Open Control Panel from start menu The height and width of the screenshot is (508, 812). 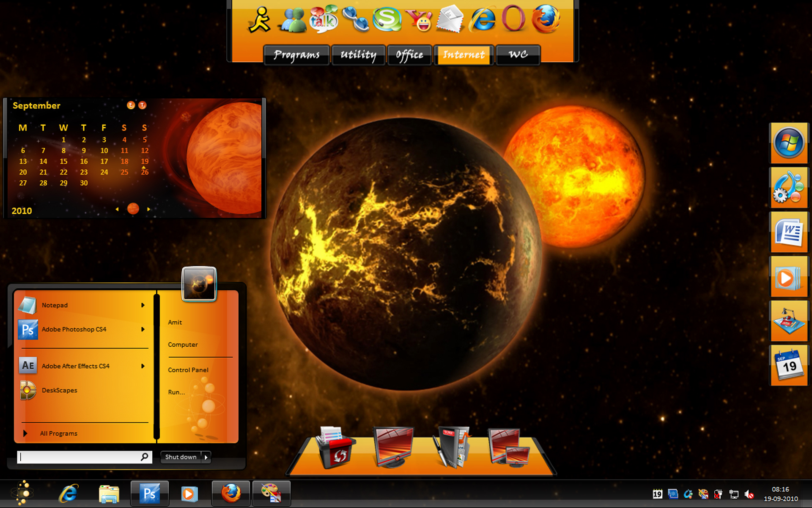pos(188,370)
